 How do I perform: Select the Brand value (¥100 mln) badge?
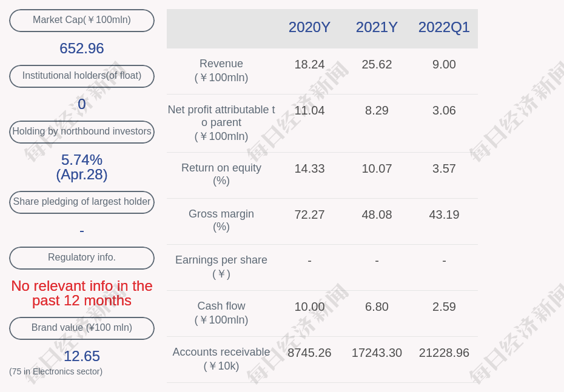coord(81,328)
